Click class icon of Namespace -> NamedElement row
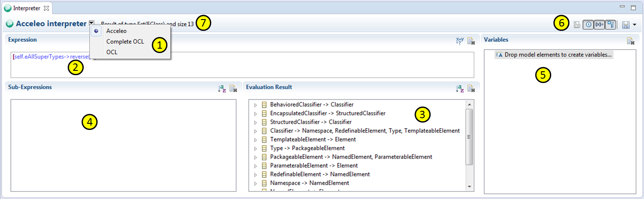Image resolution: width=644 pixels, height=199 pixels. [264, 183]
